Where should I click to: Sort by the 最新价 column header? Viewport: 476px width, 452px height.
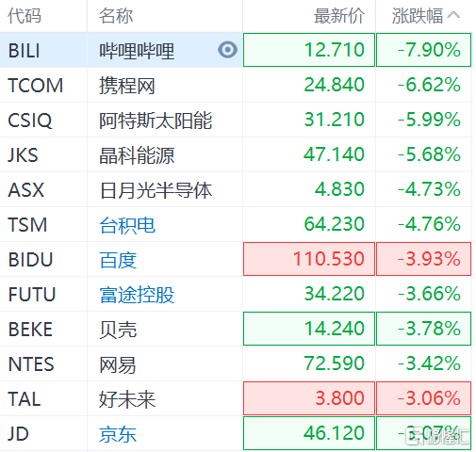[339, 16]
